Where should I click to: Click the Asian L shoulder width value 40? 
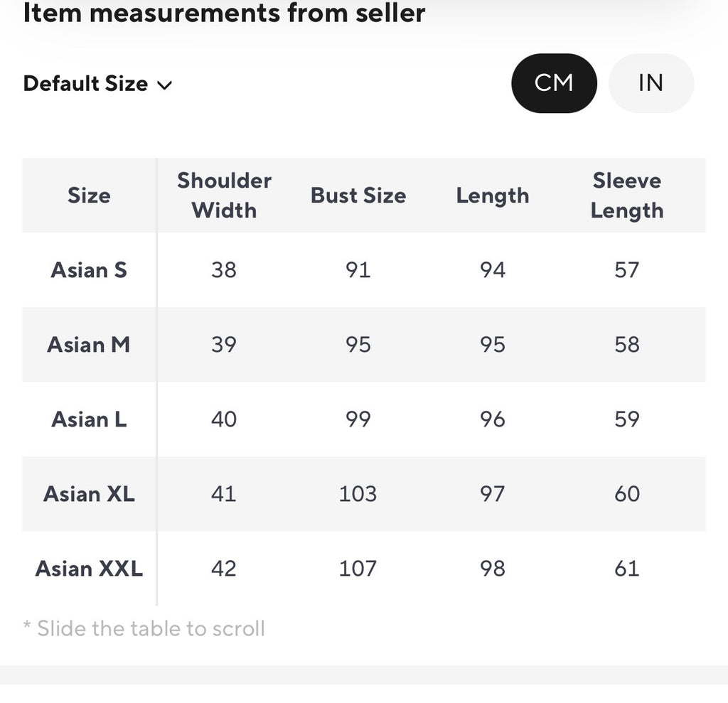(224, 419)
